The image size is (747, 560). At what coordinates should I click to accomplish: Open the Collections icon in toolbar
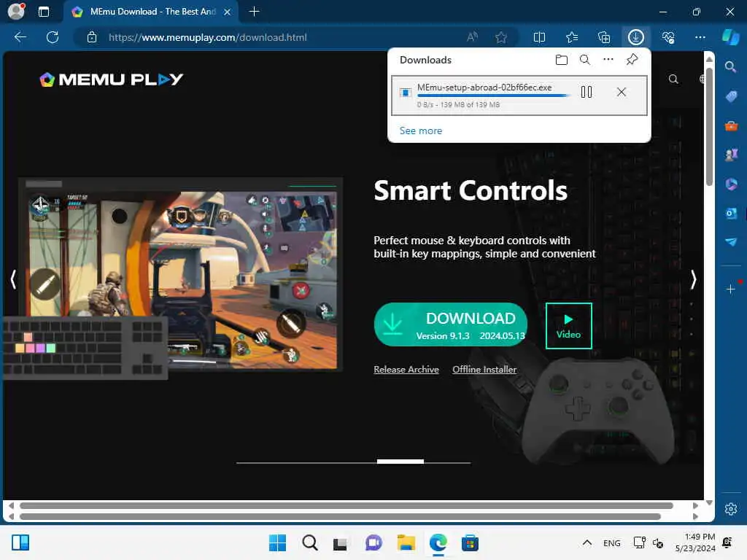coord(603,37)
